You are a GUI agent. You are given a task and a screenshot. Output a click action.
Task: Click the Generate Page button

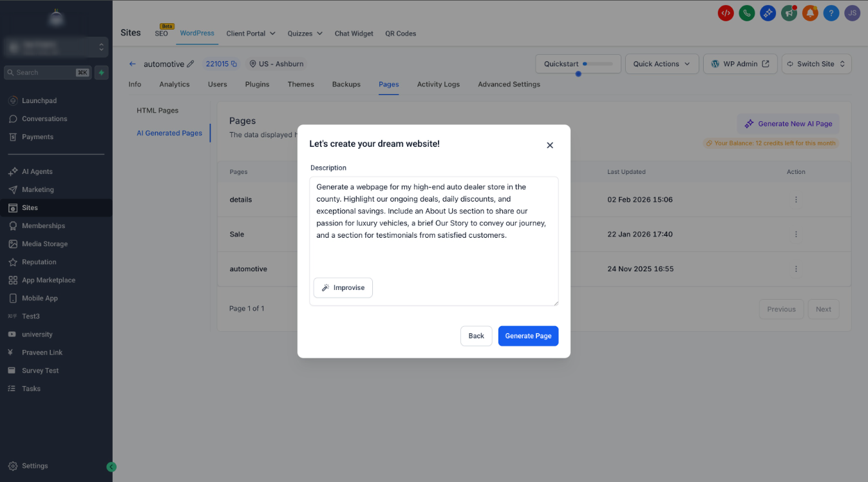(x=528, y=336)
